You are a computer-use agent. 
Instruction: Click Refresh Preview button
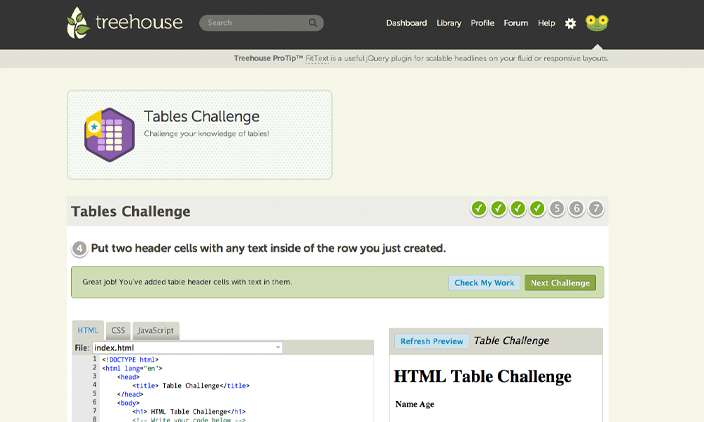(432, 341)
